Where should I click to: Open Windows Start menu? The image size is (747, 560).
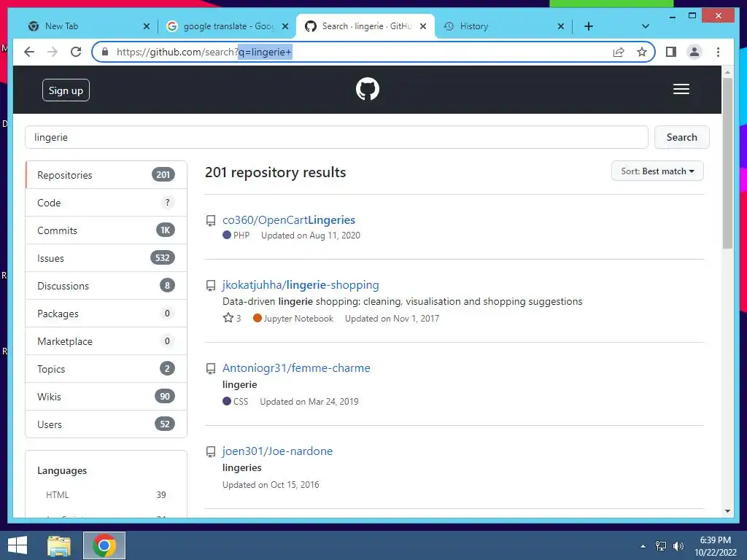[x=18, y=545]
